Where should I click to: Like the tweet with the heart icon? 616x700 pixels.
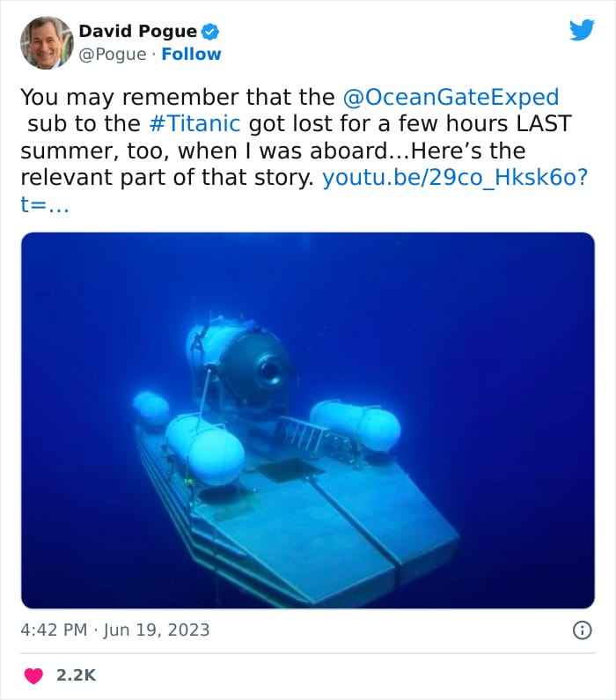coord(33,675)
